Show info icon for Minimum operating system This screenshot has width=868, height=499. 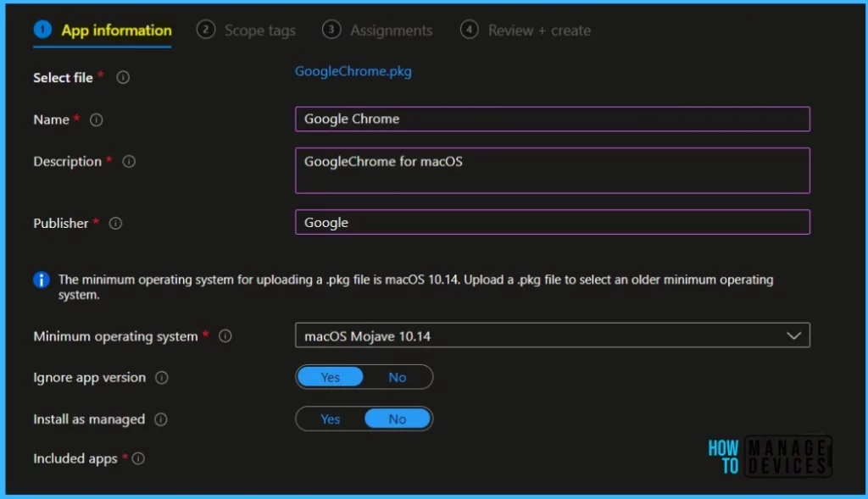pos(225,335)
